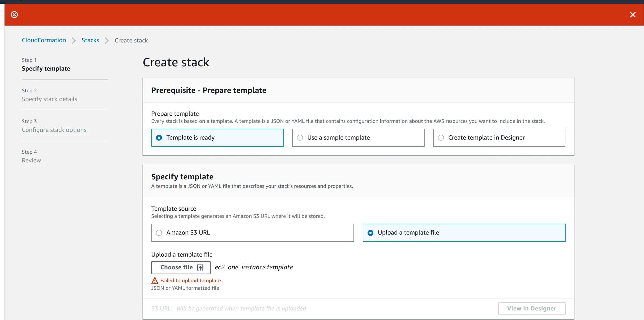The width and height of the screenshot is (644, 320).
Task: Select Create template in Designer option
Action: point(441,138)
